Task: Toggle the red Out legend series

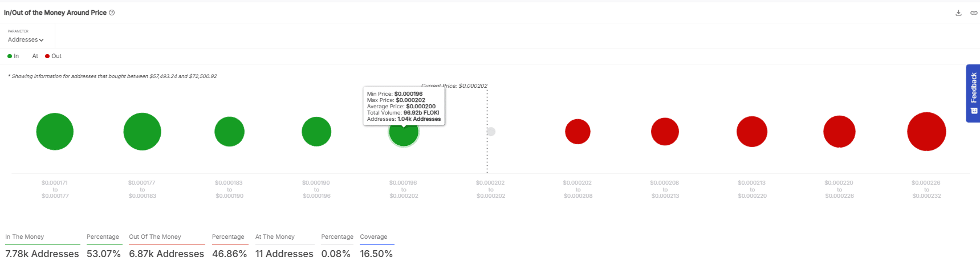Action: click(54, 56)
